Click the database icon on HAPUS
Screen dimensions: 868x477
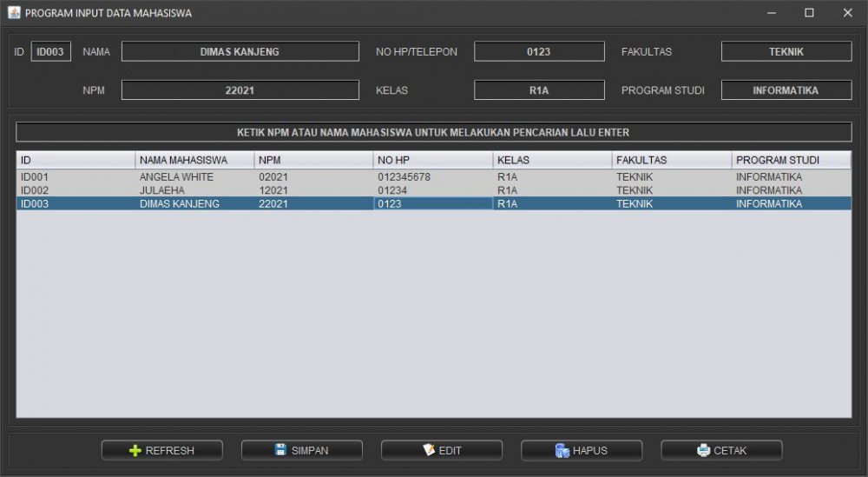[562, 450]
